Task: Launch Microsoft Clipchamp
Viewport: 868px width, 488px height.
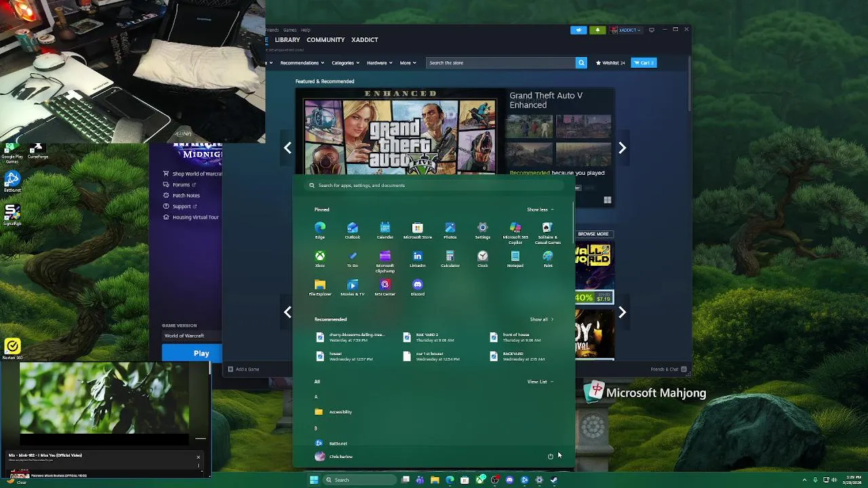Action: pos(385,261)
